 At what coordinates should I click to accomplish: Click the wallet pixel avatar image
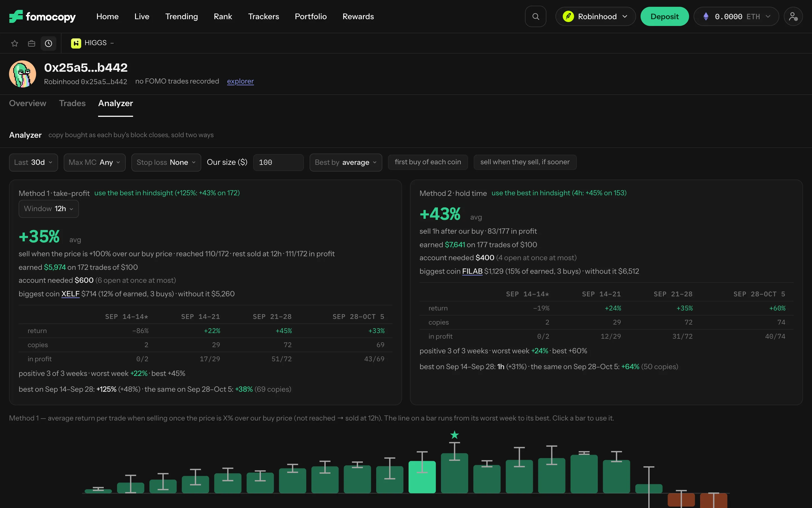coord(23,74)
